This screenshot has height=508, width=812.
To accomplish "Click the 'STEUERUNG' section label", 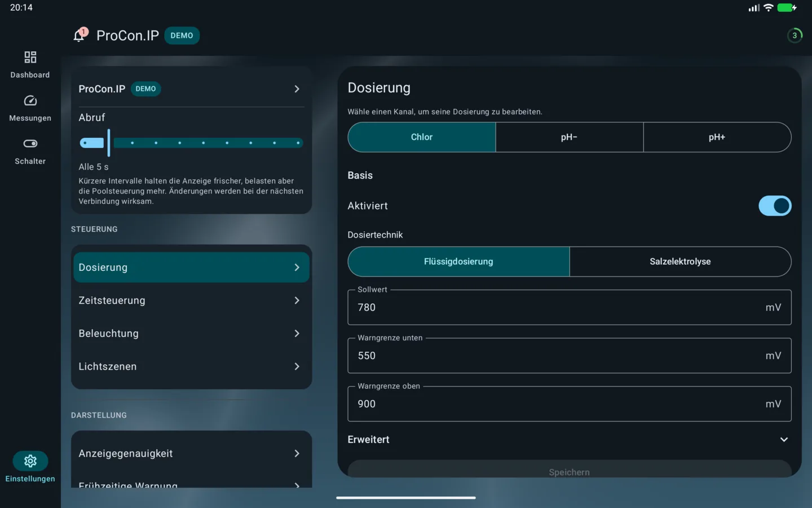I will tap(94, 229).
